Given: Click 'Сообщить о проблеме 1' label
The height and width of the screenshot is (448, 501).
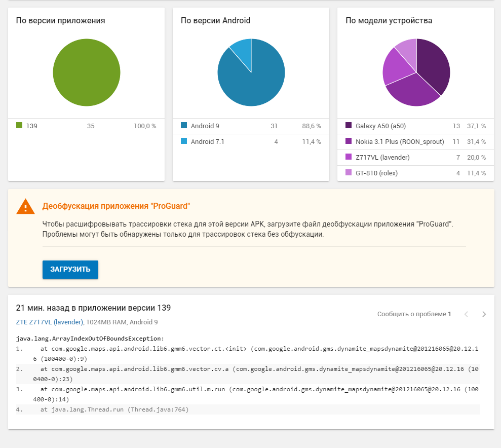Looking at the screenshot, I should point(414,314).
